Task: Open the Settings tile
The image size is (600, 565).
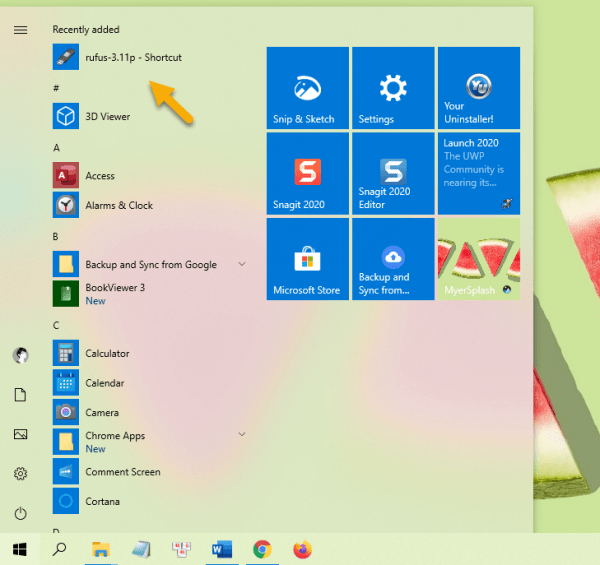Action: tap(393, 88)
